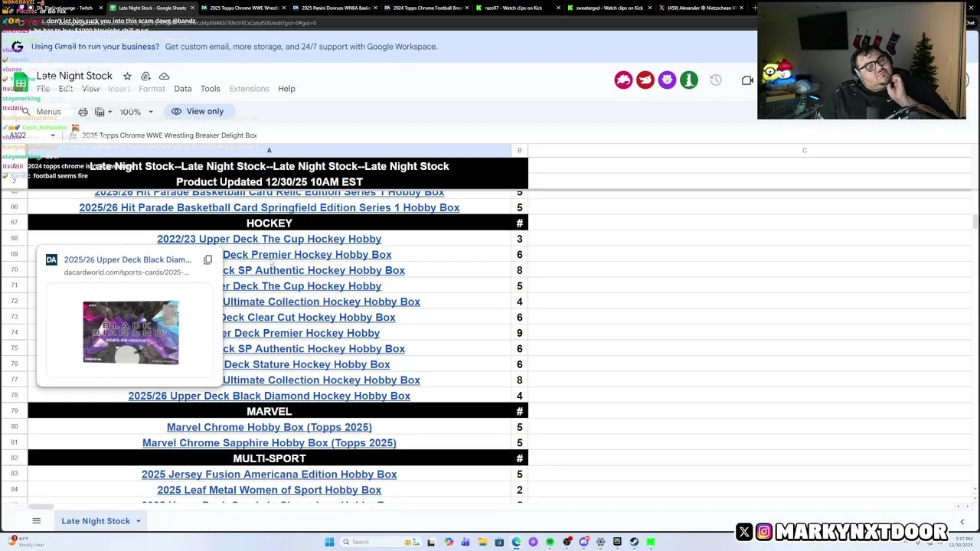The width and height of the screenshot is (980, 551).
Task: Open the Format menu
Action: 152,89
